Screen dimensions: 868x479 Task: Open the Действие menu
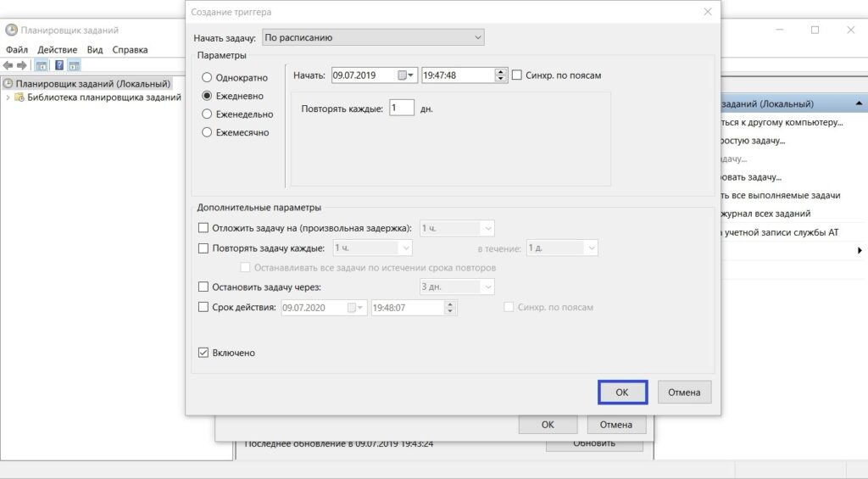click(x=58, y=50)
